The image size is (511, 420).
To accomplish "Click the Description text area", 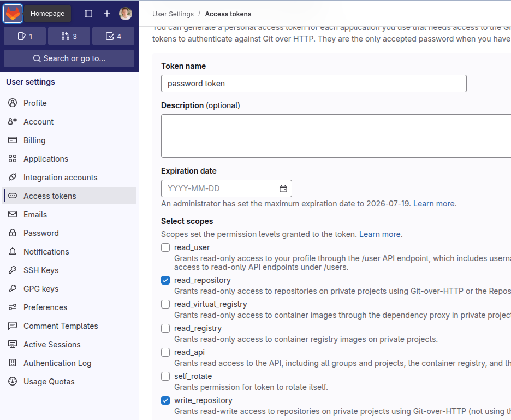I will (x=335, y=136).
